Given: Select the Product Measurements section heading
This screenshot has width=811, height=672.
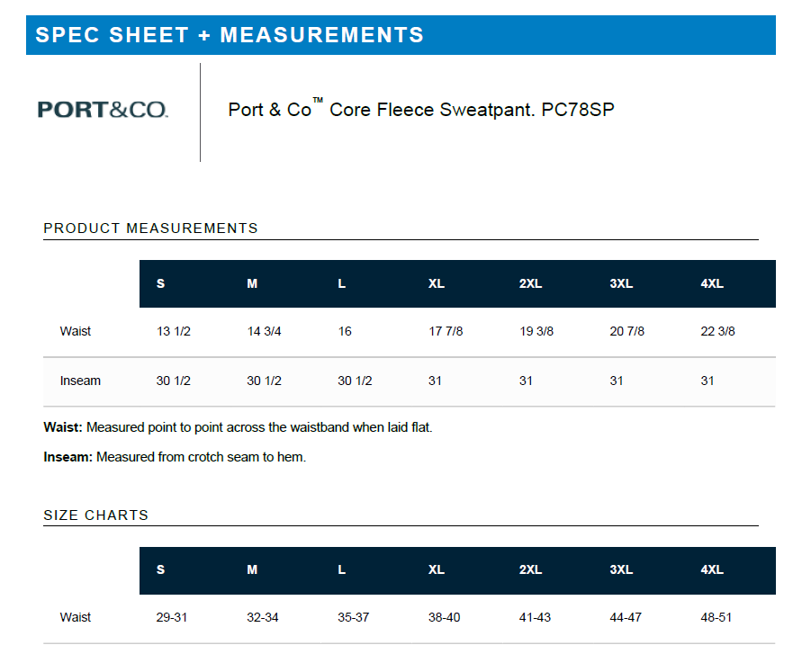Looking at the screenshot, I should click(150, 228).
